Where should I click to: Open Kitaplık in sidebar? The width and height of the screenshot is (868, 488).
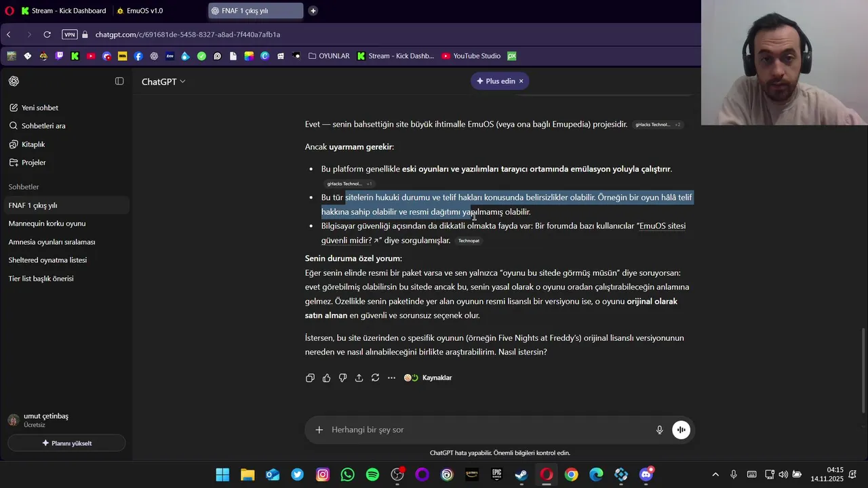click(x=66, y=144)
